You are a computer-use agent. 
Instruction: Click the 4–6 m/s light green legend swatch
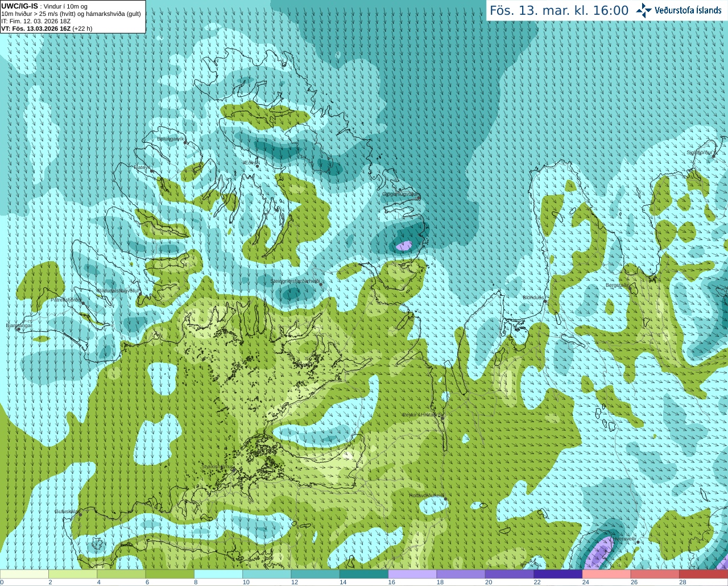(x=121, y=574)
